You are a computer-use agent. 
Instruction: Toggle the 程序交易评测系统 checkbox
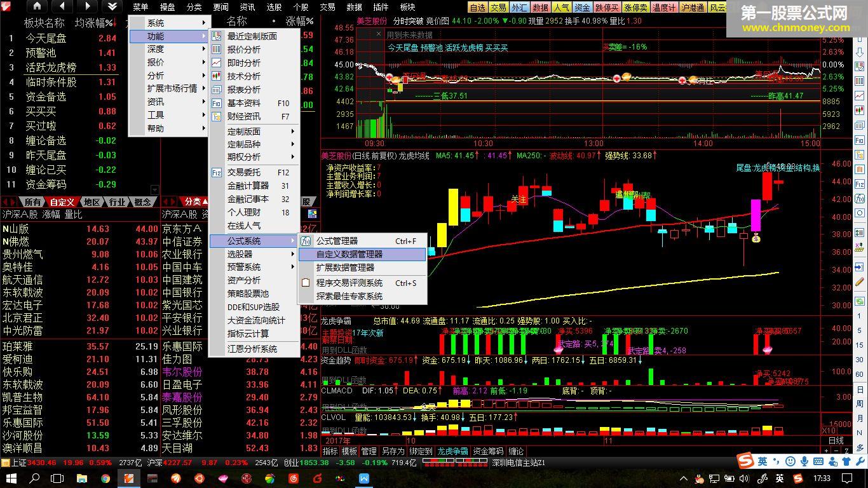(306, 283)
